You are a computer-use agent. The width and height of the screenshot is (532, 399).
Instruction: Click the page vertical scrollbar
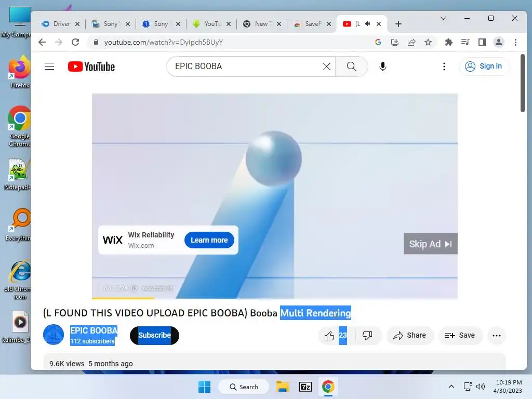(x=523, y=83)
